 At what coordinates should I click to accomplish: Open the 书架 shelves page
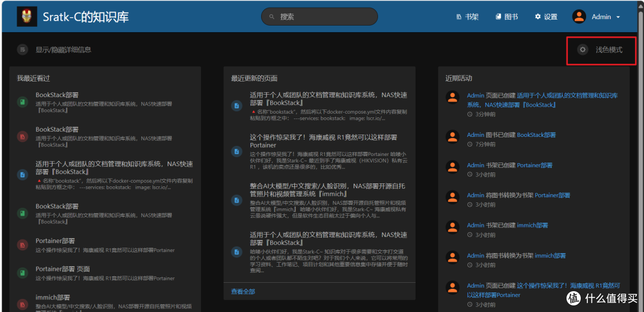pyautogui.click(x=467, y=17)
